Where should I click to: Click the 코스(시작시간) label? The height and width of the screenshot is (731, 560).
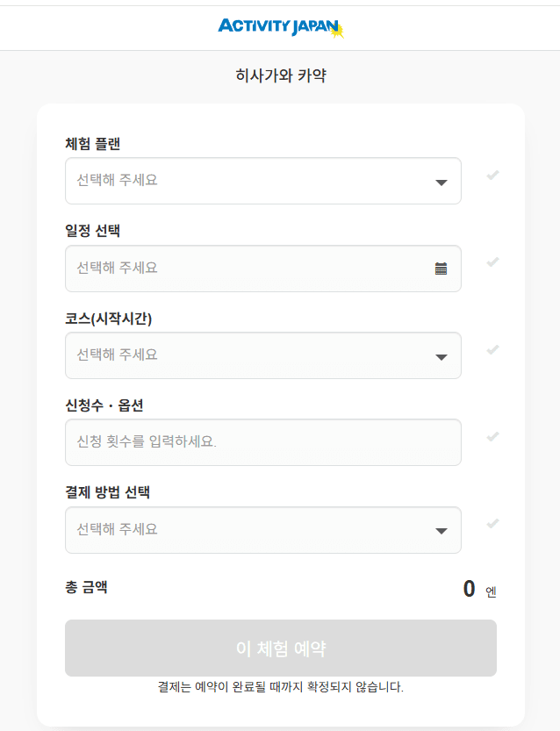point(108,319)
